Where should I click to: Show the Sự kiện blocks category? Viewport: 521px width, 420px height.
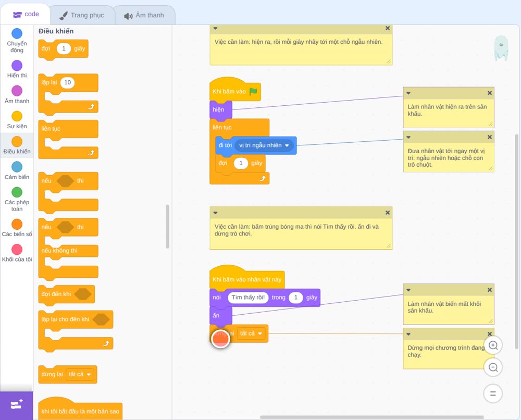(x=17, y=120)
